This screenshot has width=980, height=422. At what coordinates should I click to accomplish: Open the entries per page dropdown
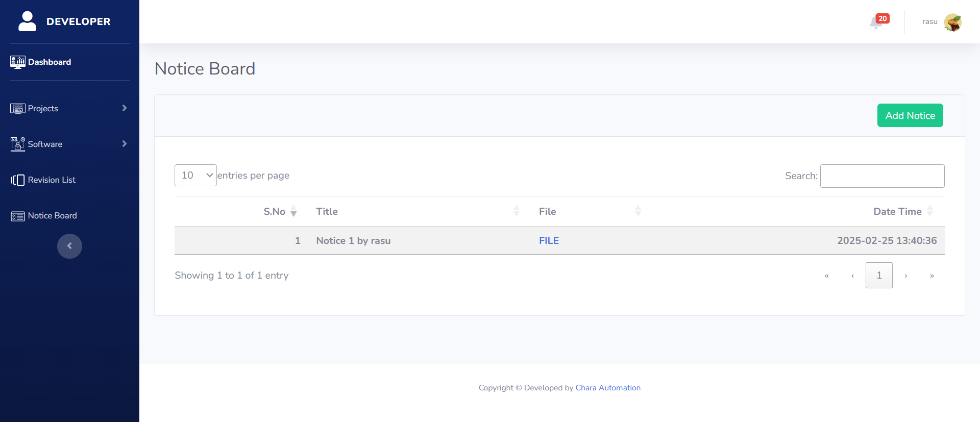(x=195, y=176)
